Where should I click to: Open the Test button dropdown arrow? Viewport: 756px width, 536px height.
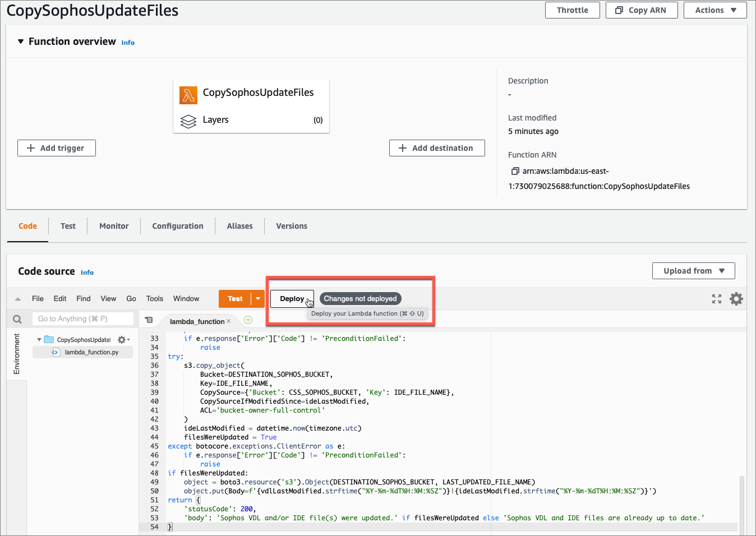(258, 299)
